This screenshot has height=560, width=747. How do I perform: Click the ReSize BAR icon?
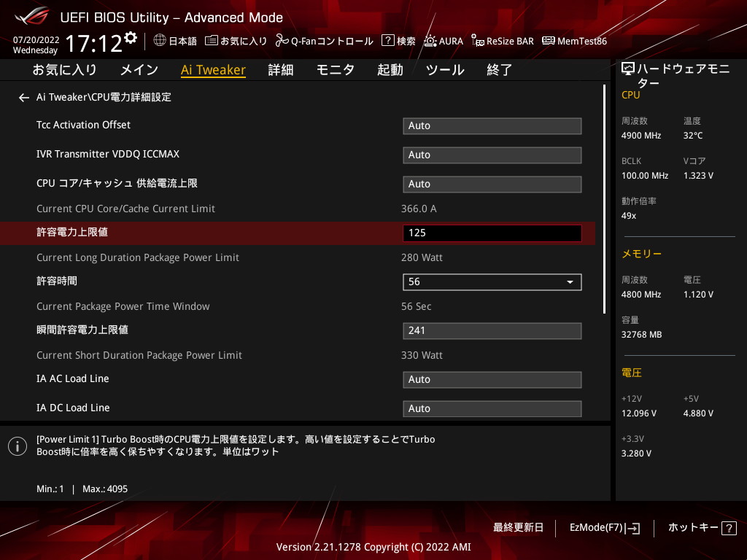point(477,41)
